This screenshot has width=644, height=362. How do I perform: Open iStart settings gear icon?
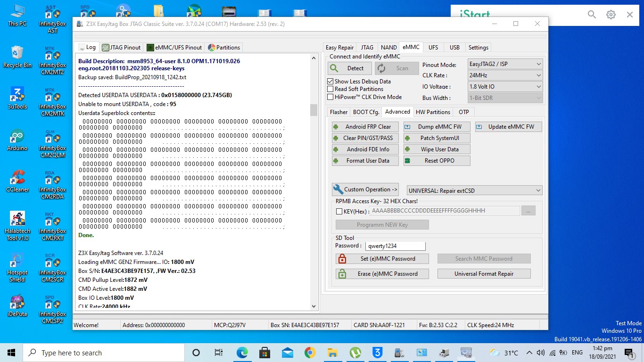[x=611, y=15]
